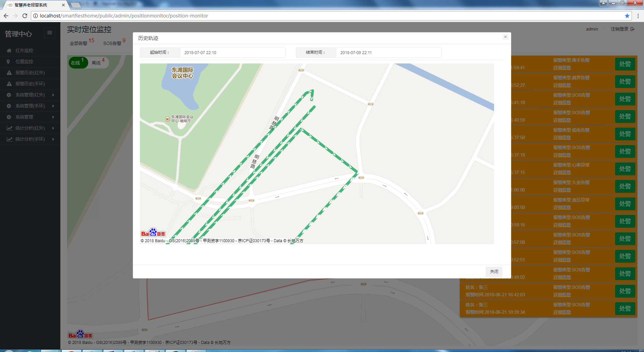Click the gear icon beside 系统管理(红外)
This screenshot has width=644, height=352.
click(x=9, y=95)
